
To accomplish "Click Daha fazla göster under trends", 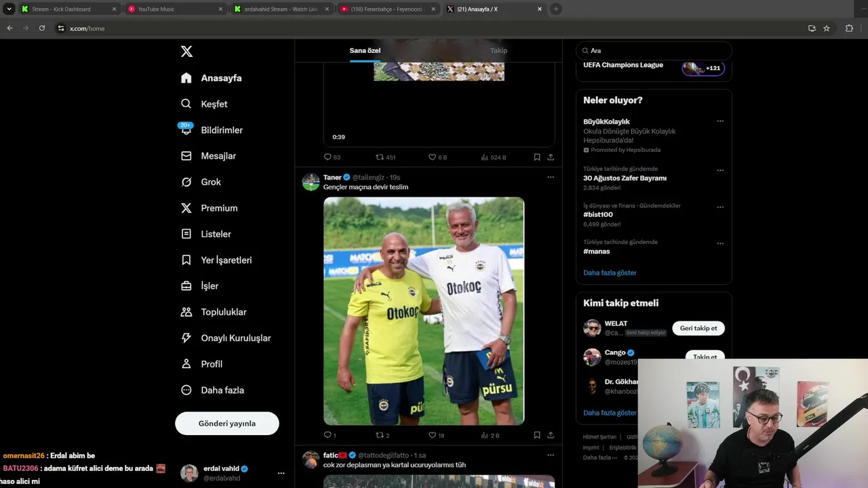I will [610, 272].
